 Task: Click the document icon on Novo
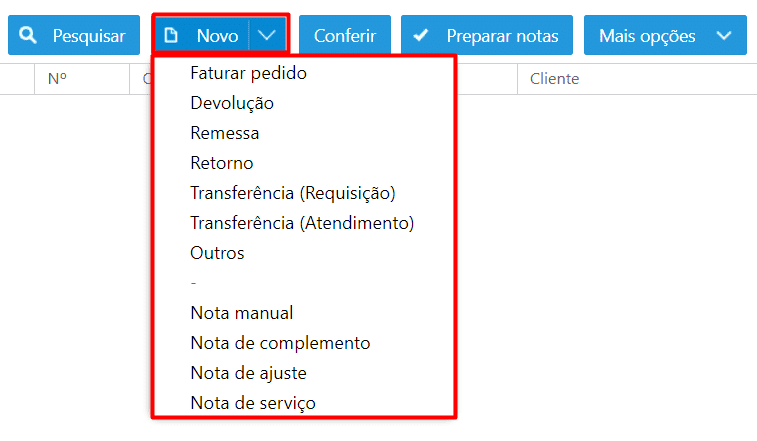(x=171, y=35)
